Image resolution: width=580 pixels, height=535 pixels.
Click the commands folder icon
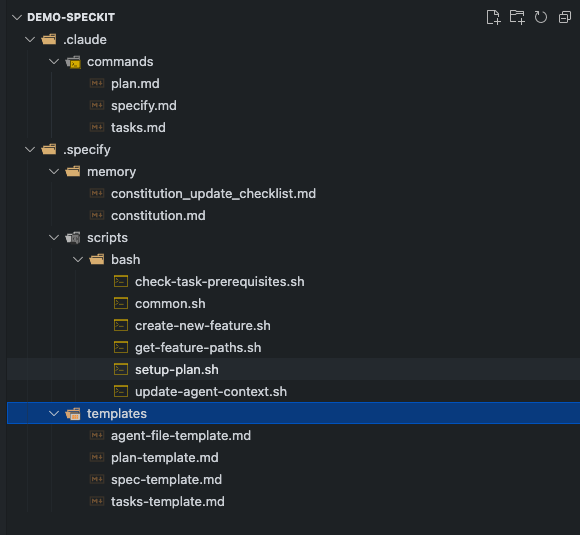[x=73, y=62]
